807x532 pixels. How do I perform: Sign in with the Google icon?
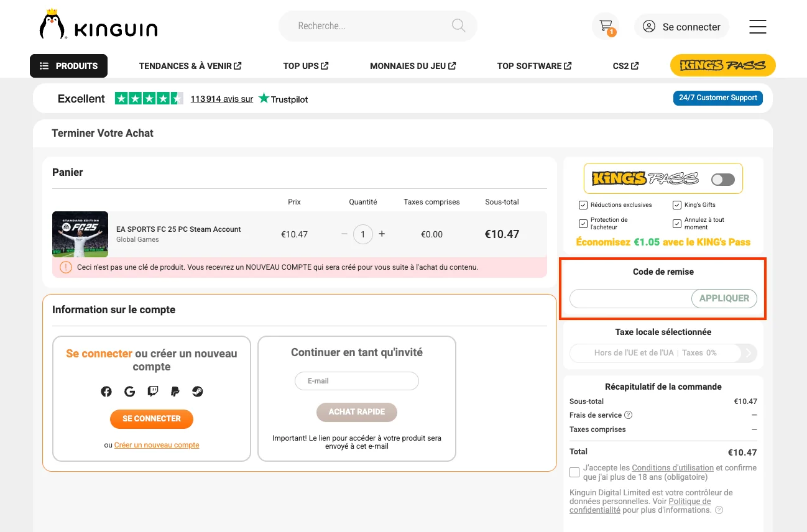129,392
